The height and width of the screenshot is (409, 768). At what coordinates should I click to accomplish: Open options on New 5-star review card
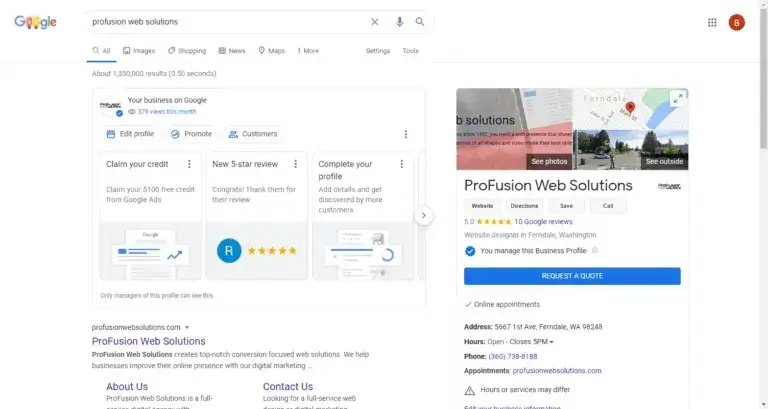[296, 164]
